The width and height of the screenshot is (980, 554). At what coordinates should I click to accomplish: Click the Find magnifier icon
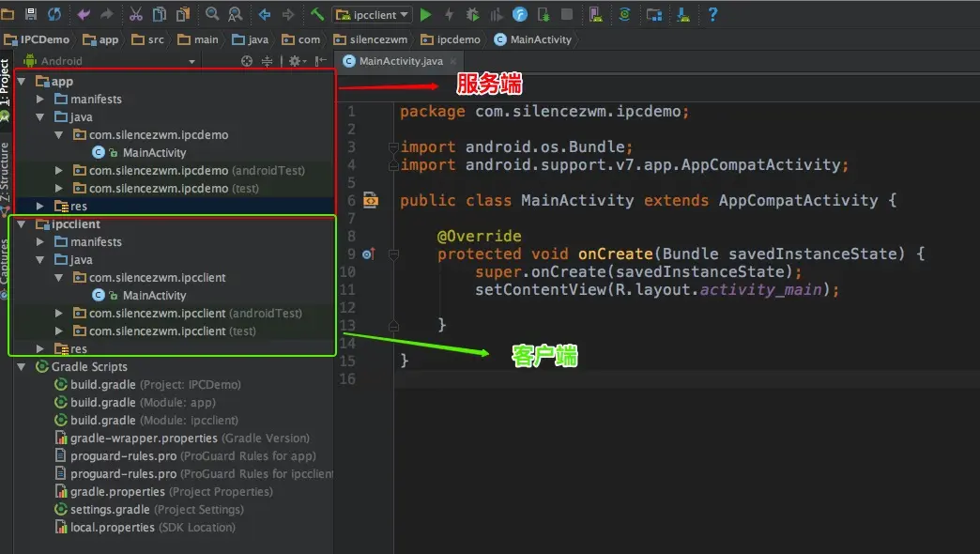(x=212, y=14)
